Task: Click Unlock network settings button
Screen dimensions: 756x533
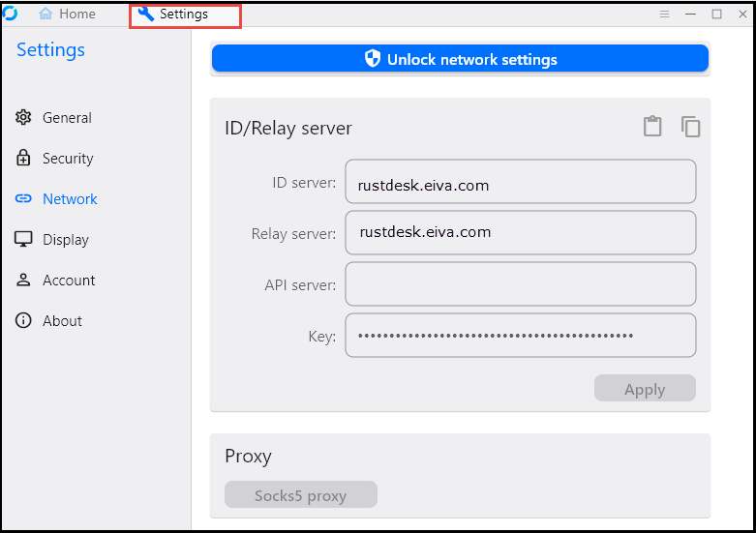Action: click(460, 58)
